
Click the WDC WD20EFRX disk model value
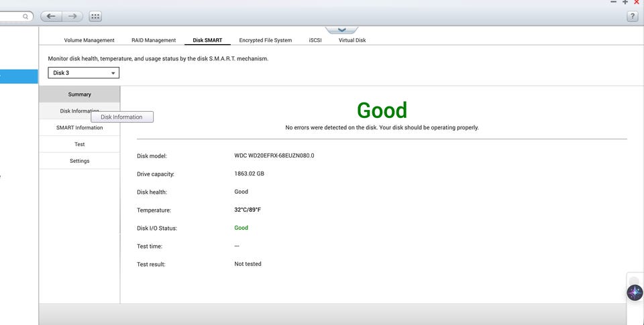pyautogui.click(x=274, y=155)
